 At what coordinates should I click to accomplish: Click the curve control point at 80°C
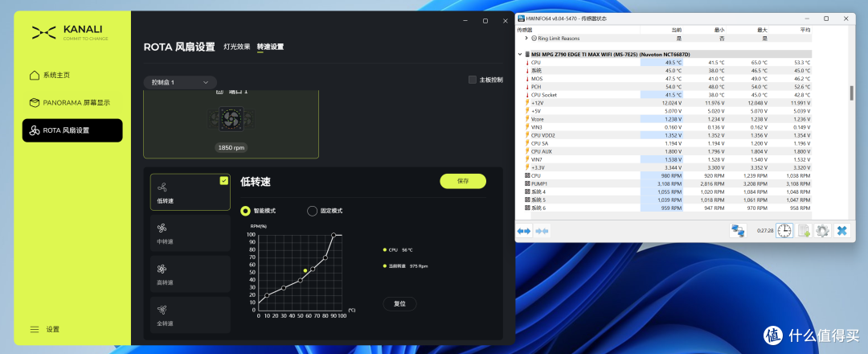(325, 257)
